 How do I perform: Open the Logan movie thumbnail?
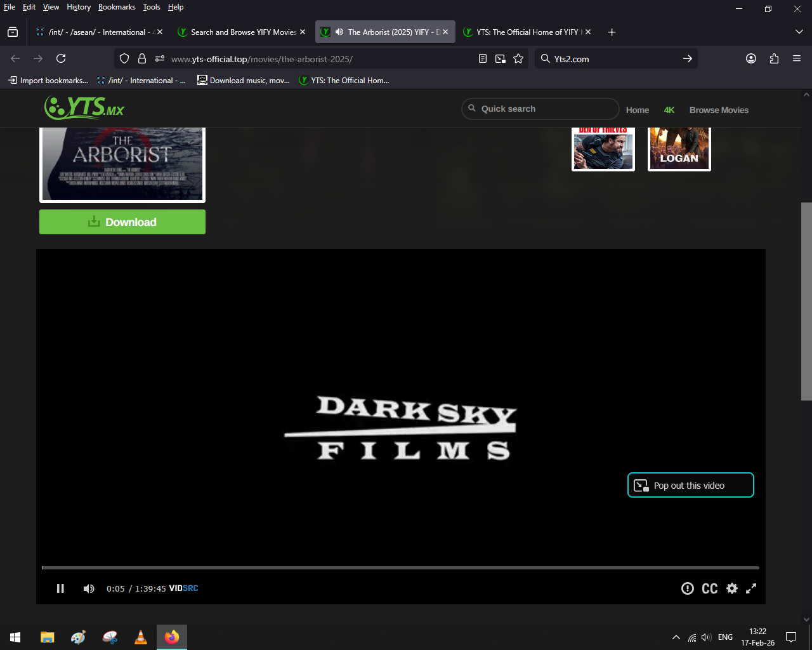point(679,149)
